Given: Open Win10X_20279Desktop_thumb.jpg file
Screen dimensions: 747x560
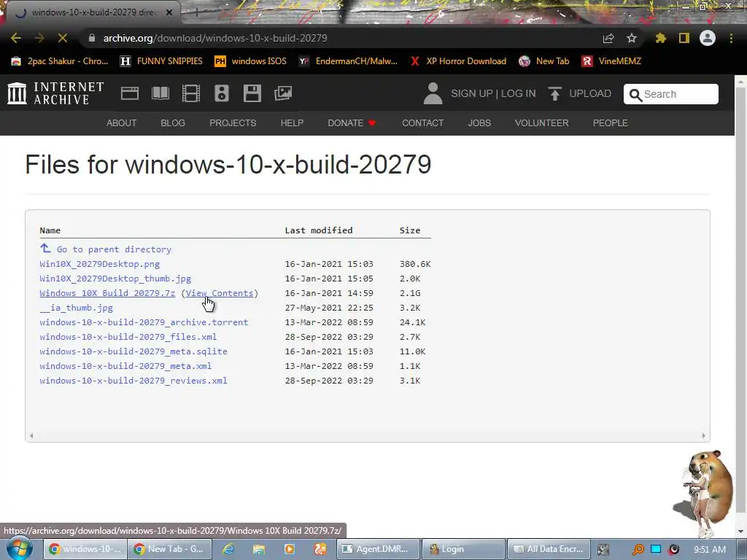Looking at the screenshot, I should pyautogui.click(x=115, y=279).
